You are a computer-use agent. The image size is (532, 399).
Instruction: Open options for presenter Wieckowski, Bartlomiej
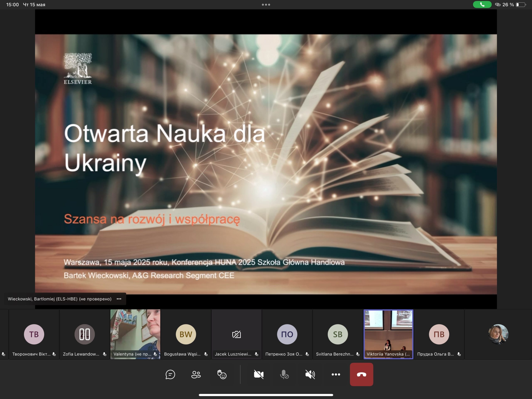119,299
